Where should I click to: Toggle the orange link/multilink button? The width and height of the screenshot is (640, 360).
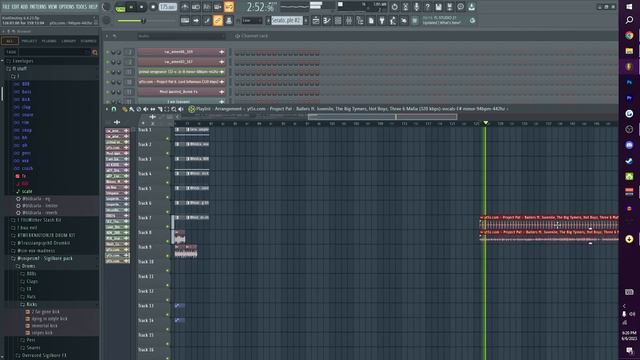click(218, 20)
